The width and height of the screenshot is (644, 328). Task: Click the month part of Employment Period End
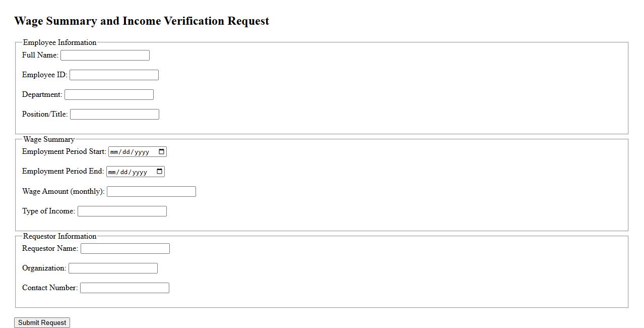pyautogui.click(x=111, y=172)
